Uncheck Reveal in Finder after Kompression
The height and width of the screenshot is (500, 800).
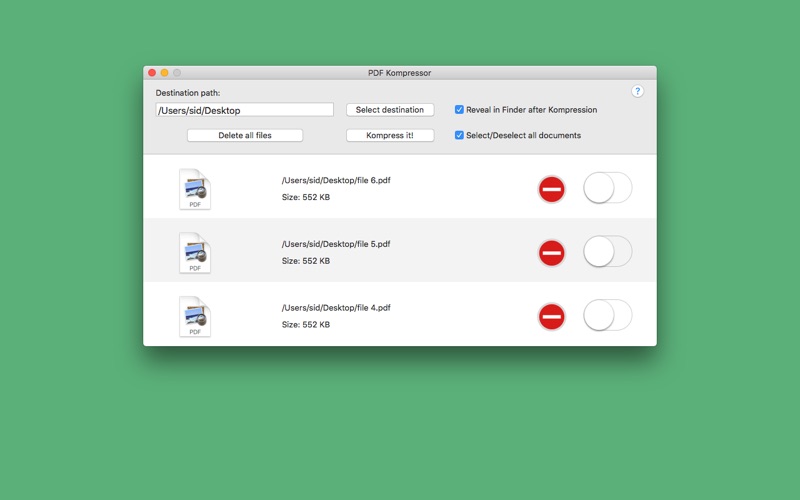tap(459, 110)
